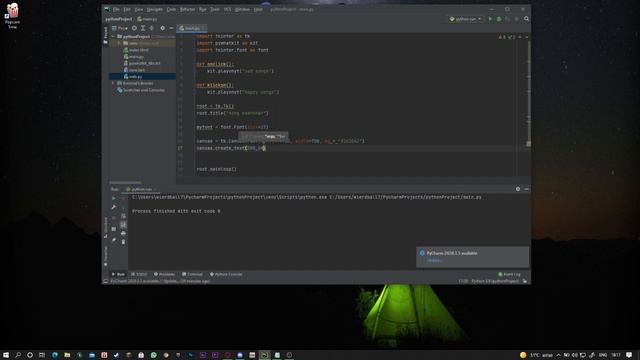Click the Update link in PyCharm notification
640x360 pixels.
tap(434, 260)
